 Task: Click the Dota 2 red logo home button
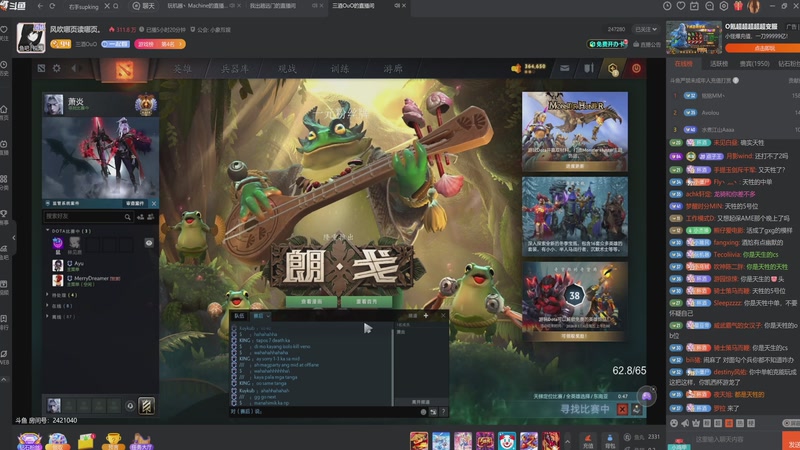click(124, 70)
